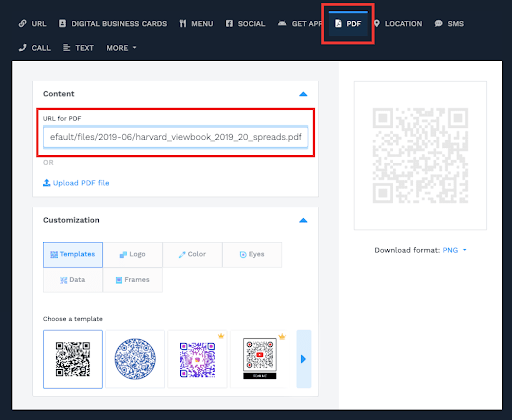Image resolution: width=512 pixels, height=420 pixels.
Task: Click the Social Facebook icon
Action: coord(229,23)
